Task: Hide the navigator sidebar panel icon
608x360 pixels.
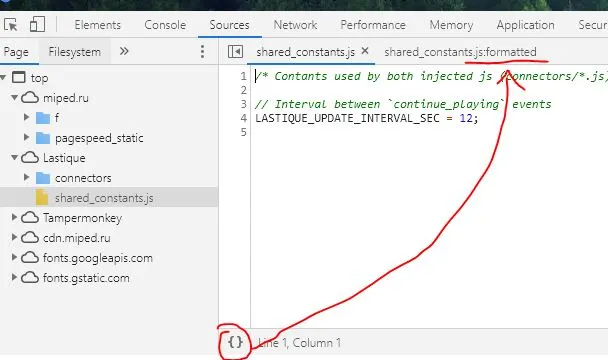Action: [x=235, y=51]
